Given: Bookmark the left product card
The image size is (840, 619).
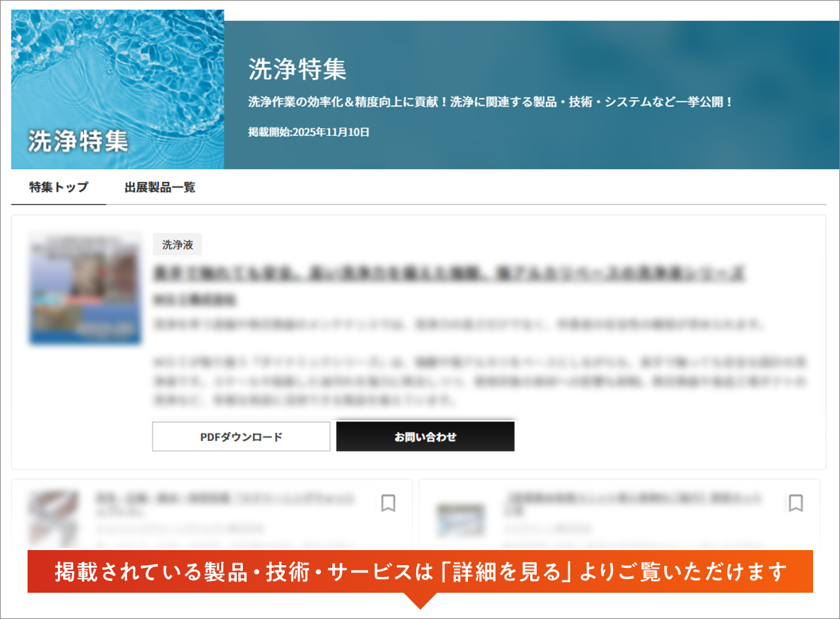Looking at the screenshot, I should (387, 503).
